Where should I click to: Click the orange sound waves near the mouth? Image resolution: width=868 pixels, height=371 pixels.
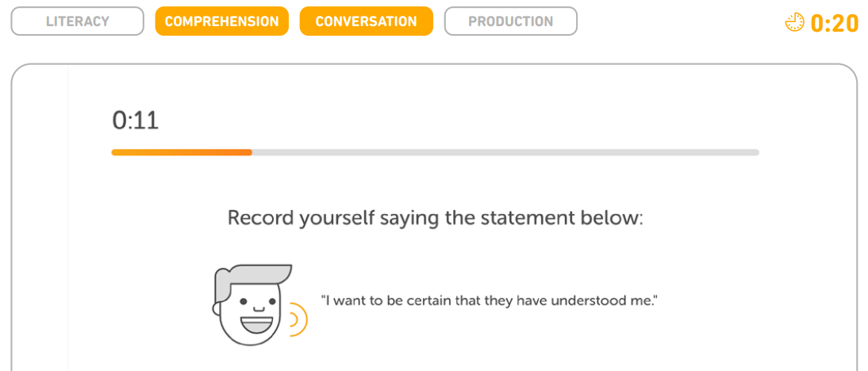pyautogui.click(x=298, y=319)
